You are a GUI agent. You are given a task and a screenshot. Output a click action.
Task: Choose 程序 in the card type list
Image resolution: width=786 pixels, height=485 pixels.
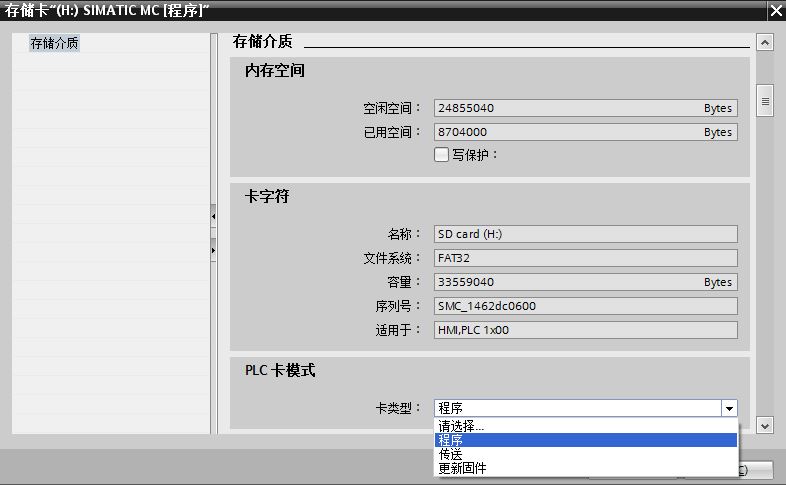[x=586, y=440]
